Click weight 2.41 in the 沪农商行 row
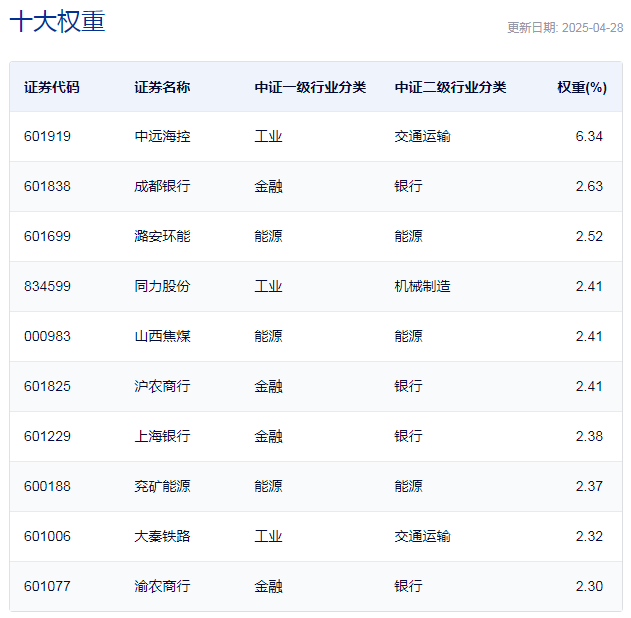Screen dimensions: 631x618 pyautogui.click(x=589, y=386)
